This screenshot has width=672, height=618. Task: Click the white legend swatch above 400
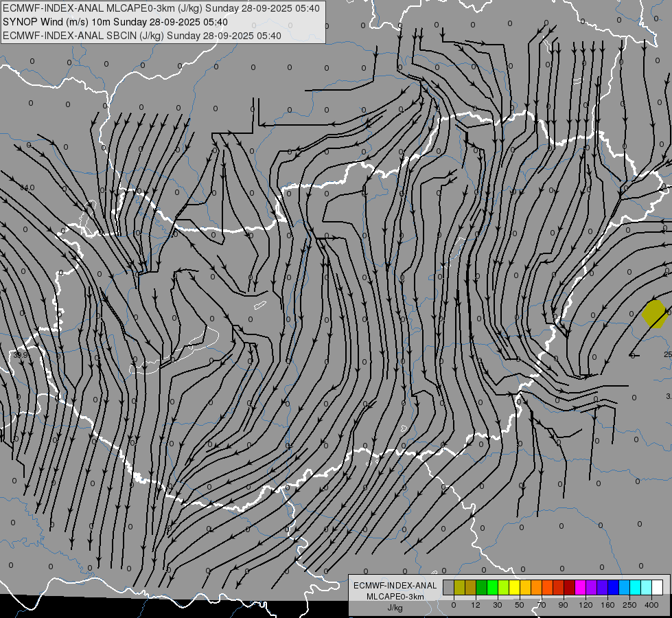[658, 587]
